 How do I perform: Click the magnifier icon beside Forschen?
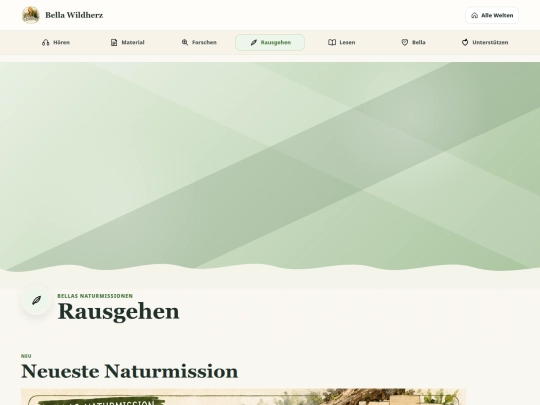click(185, 42)
